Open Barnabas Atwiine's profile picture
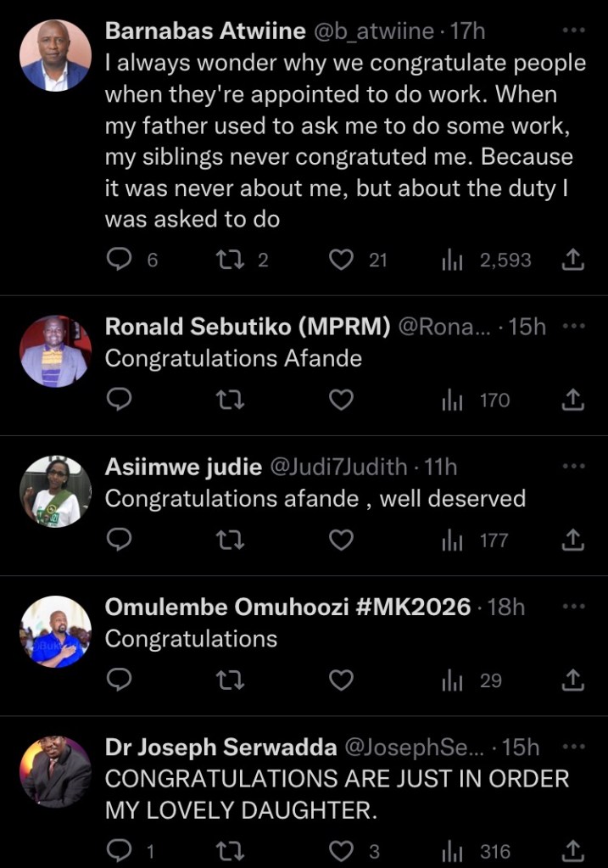 (55, 55)
